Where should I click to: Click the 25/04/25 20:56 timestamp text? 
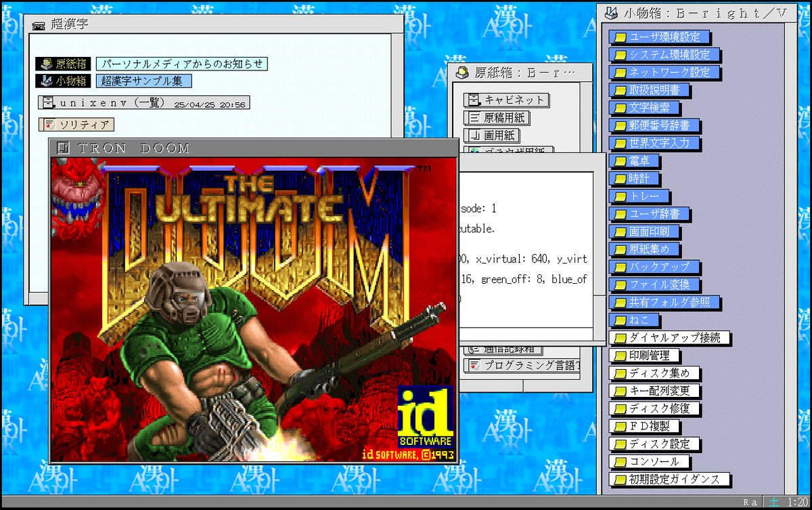click(209, 105)
